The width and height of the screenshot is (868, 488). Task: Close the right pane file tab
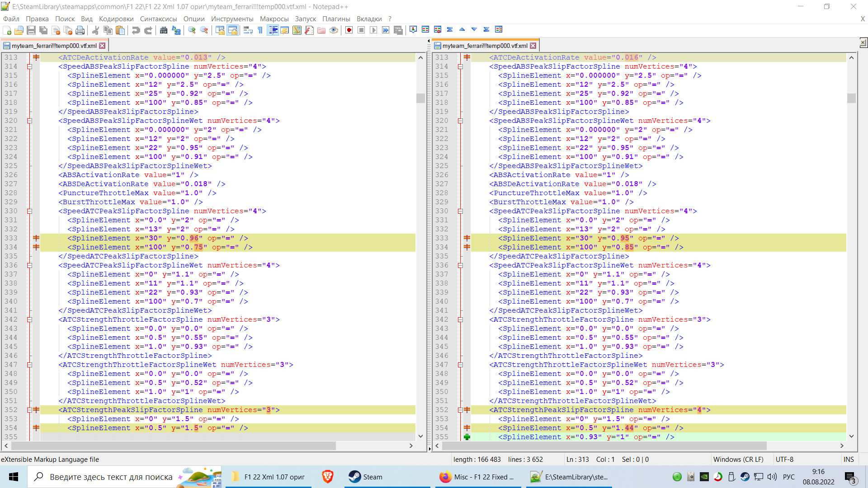(x=533, y=46)
